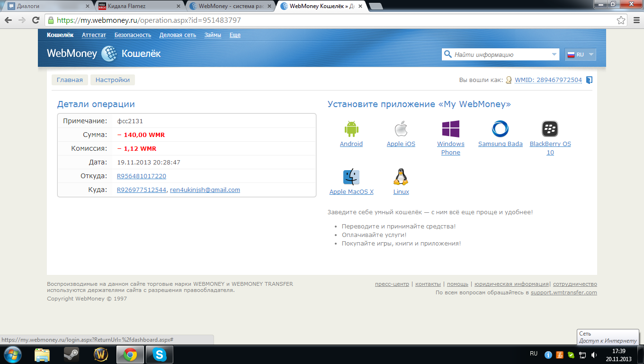Click the BlackBerry OS 10 icon

coord(550,129)
